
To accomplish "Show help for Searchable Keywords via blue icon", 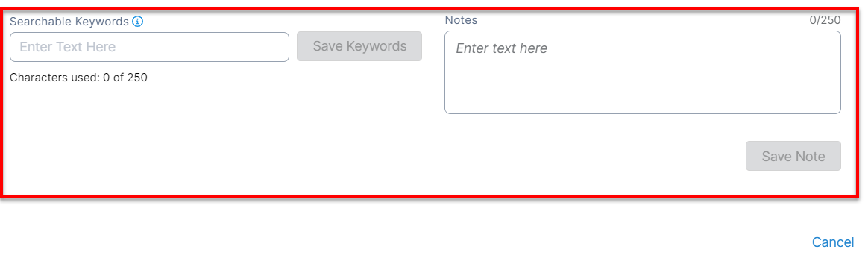I will click(138, 22).
